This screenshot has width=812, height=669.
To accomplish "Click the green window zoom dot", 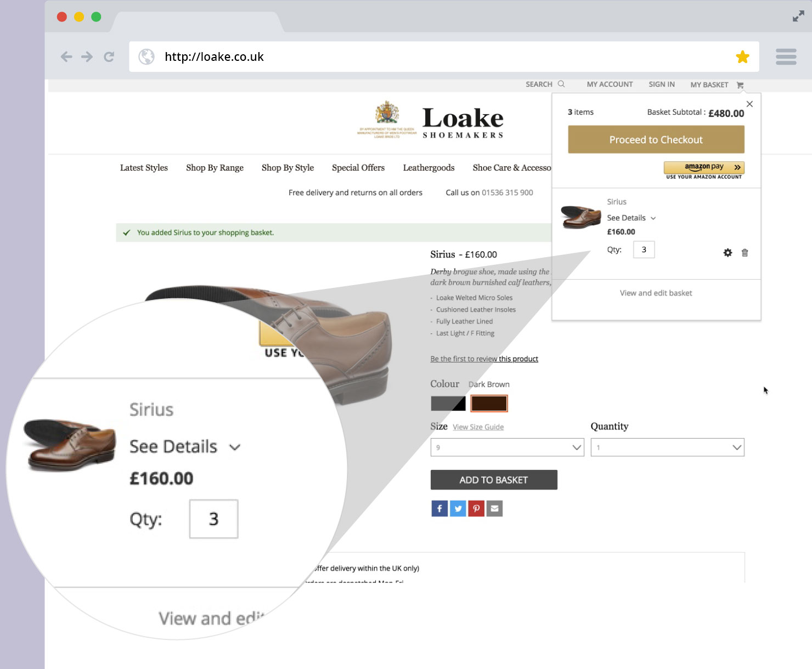I will (x=96, y=17).
